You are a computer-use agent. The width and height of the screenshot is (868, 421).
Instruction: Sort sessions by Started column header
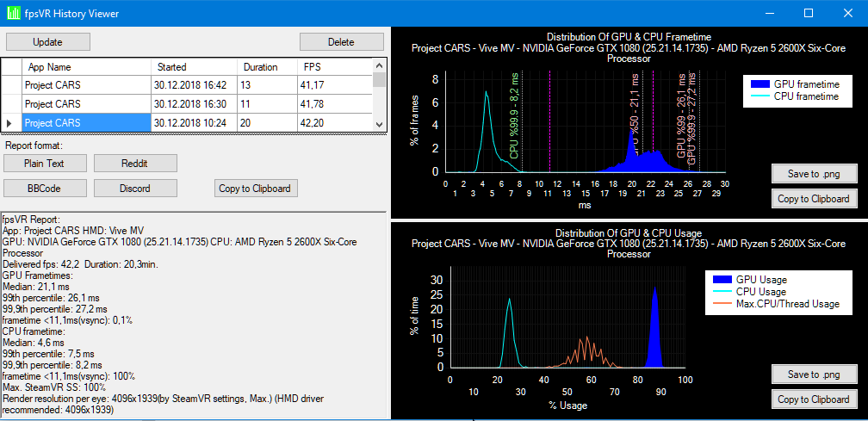[195, 67]
